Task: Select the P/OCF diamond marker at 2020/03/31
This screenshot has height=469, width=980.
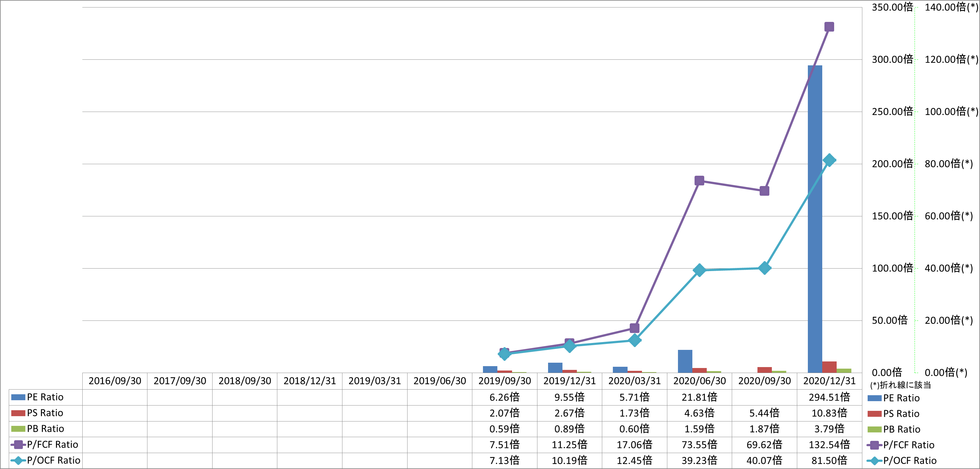Action: 634,340
